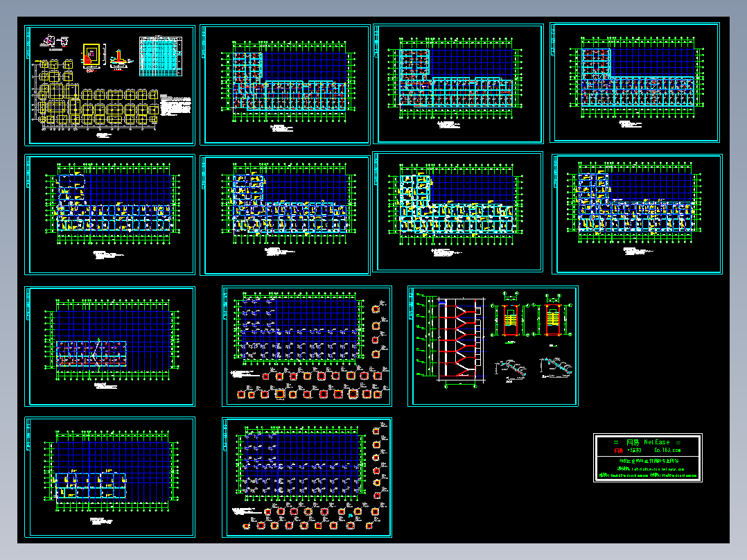Select the red stair plan detail beside stair section

[x=510, y=320]
